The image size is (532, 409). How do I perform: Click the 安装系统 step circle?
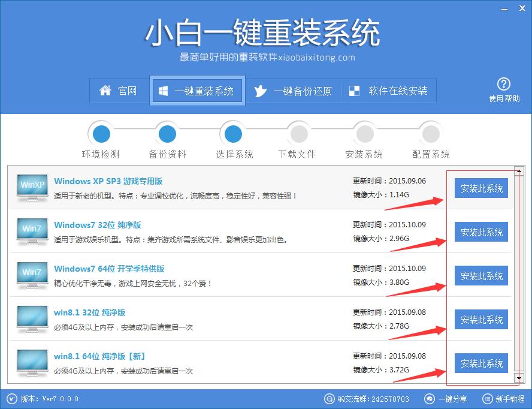(365, 134)
